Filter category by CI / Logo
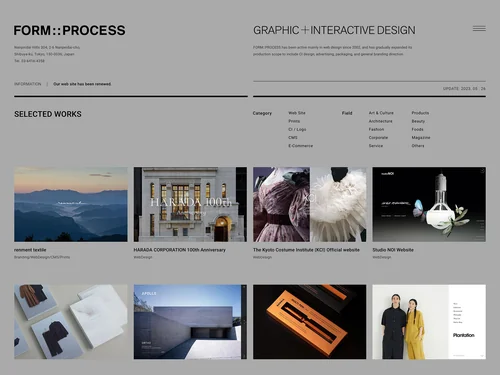This screenshot has width=500, height=375. click(297, 129)
